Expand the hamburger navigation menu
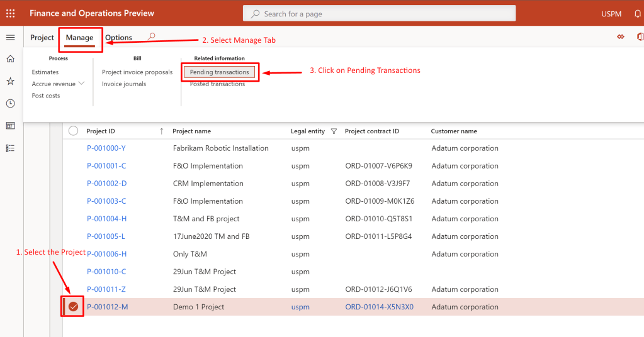The height and width of the screenshot is (337, 644). coord(10,38)
